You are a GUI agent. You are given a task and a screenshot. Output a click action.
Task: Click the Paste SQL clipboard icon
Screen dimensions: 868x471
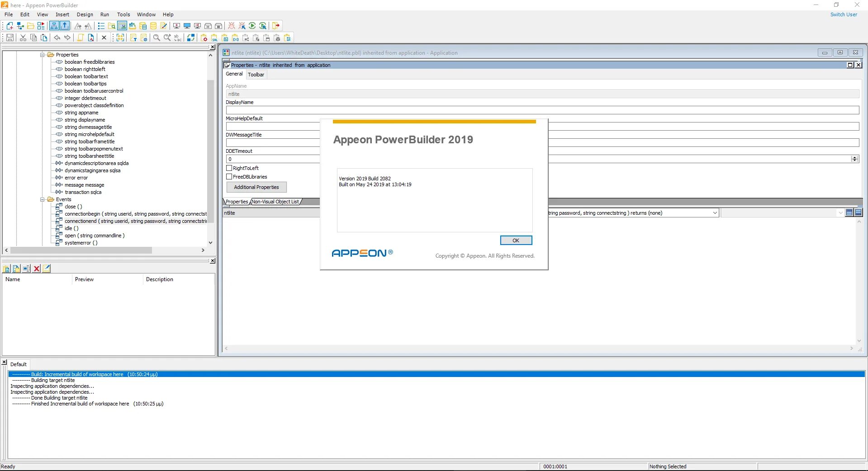click(x=214, y=38)
